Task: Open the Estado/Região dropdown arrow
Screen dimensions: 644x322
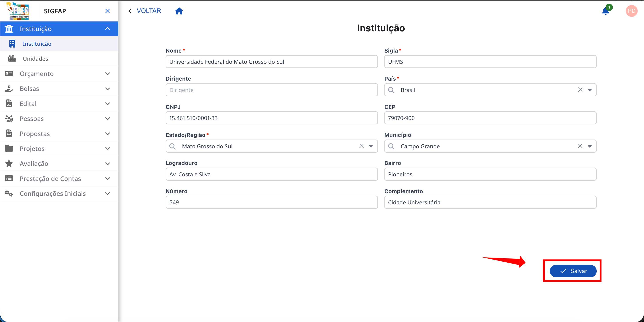Action: (371, 146)
